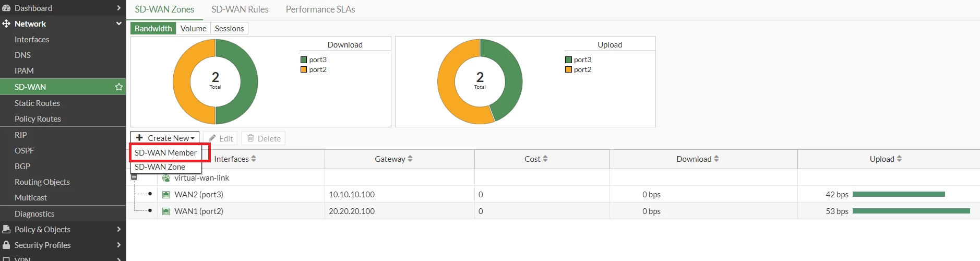Screen dimensions: 980x261
Task: Sort by the Upload column arrows
Action: pyautogui.click(x=899, y=159)
